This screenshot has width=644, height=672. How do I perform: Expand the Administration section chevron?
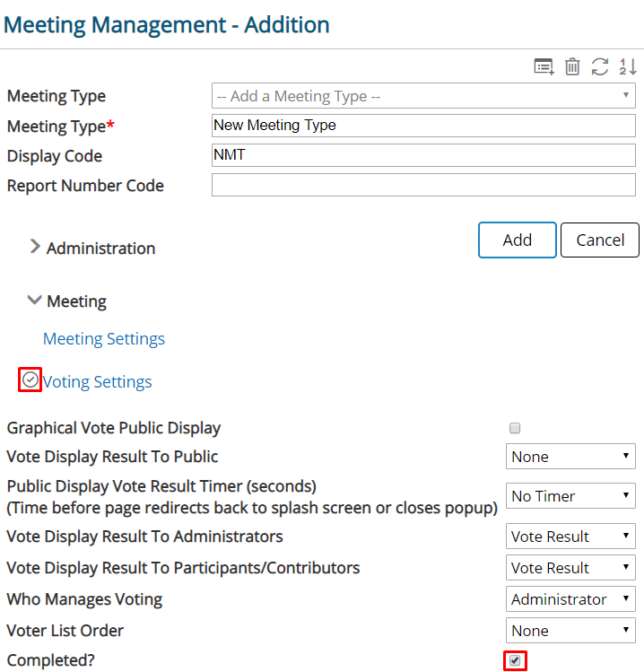(x=35, y=247)
